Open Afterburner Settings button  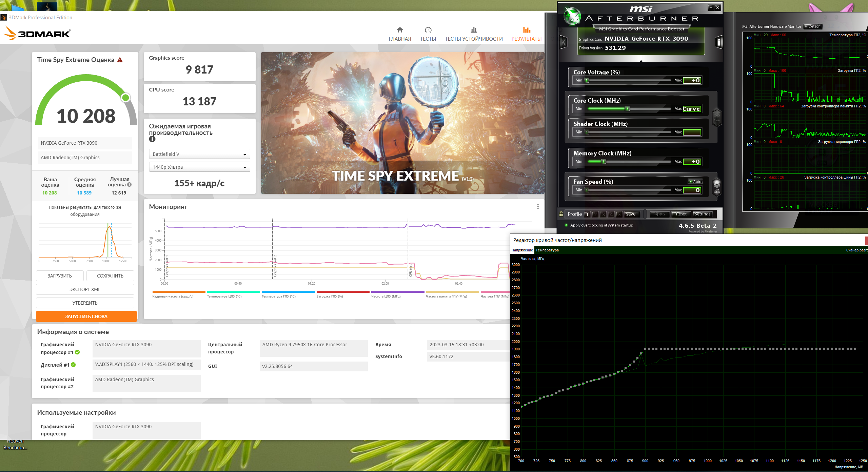702,214
